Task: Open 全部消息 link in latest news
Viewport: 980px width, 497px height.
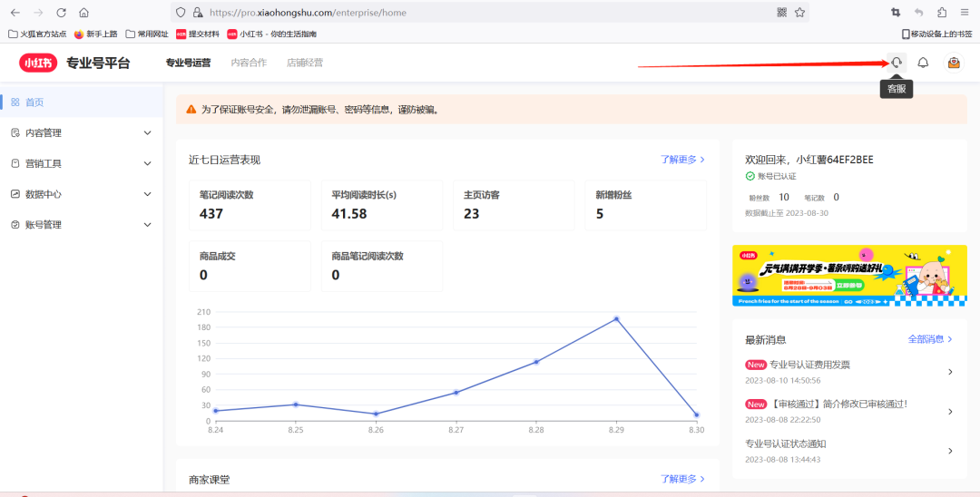Action: (x=930, y=339)
